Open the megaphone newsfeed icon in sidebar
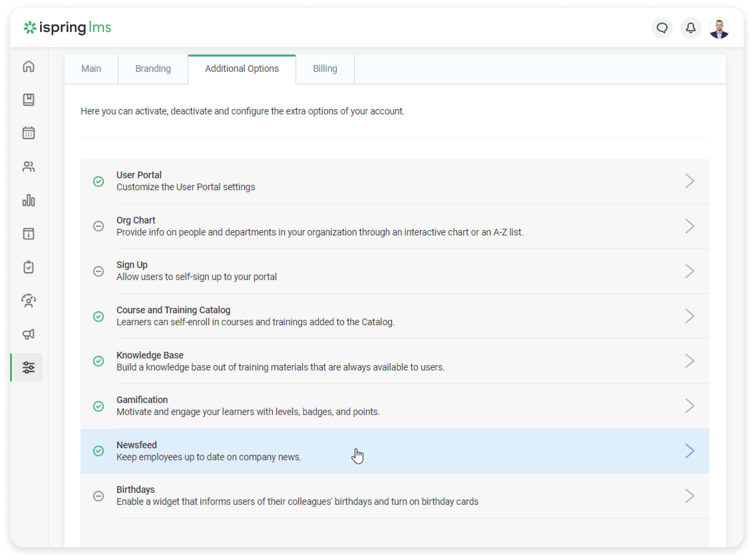 [x=28, y=334]
